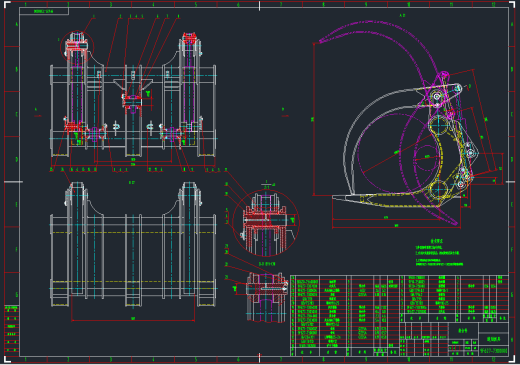Click the label box at the frame's top-left corner
520x365 pixels.
coord(44,11)
